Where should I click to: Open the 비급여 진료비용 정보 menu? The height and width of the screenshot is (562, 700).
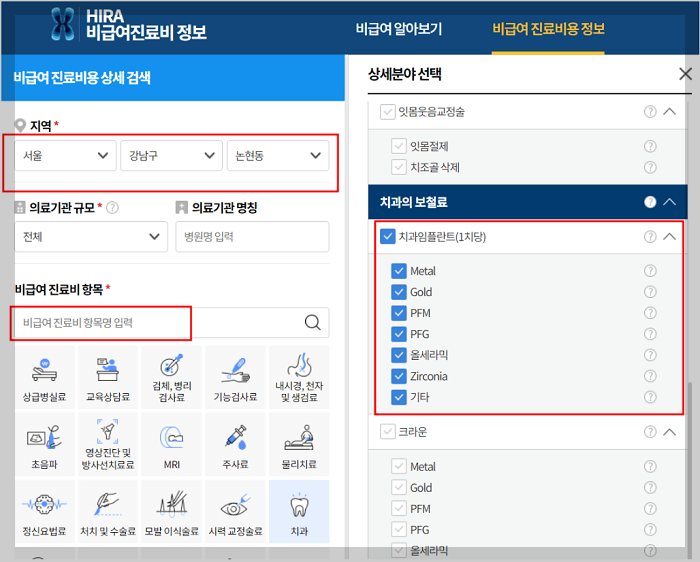coord(548,29)
